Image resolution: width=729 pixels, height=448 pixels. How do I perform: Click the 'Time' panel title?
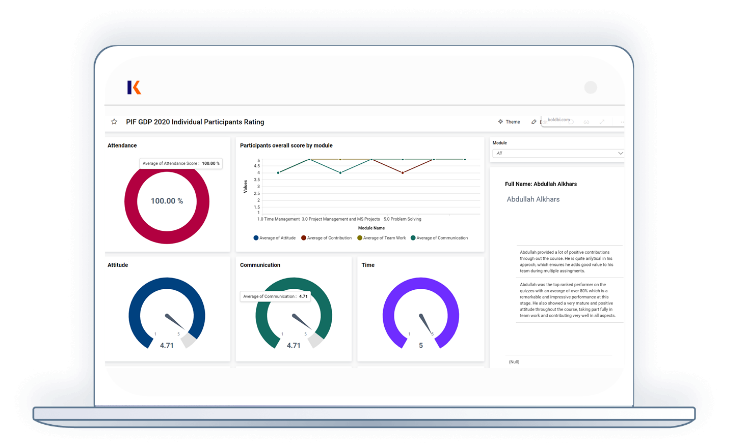(368, 265)
